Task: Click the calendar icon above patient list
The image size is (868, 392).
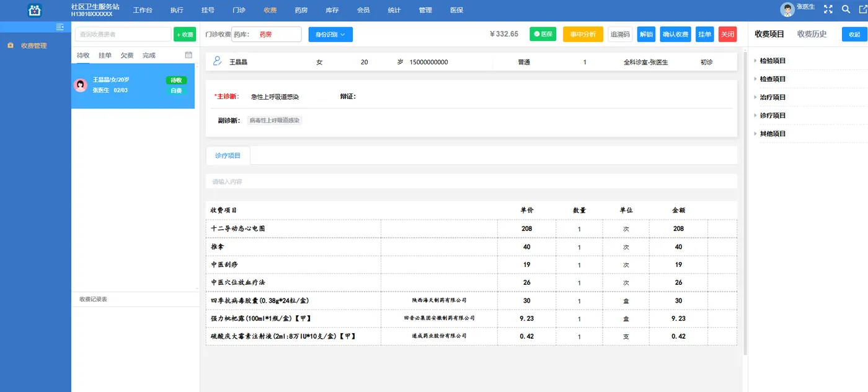Action: (x=188, y=55)
